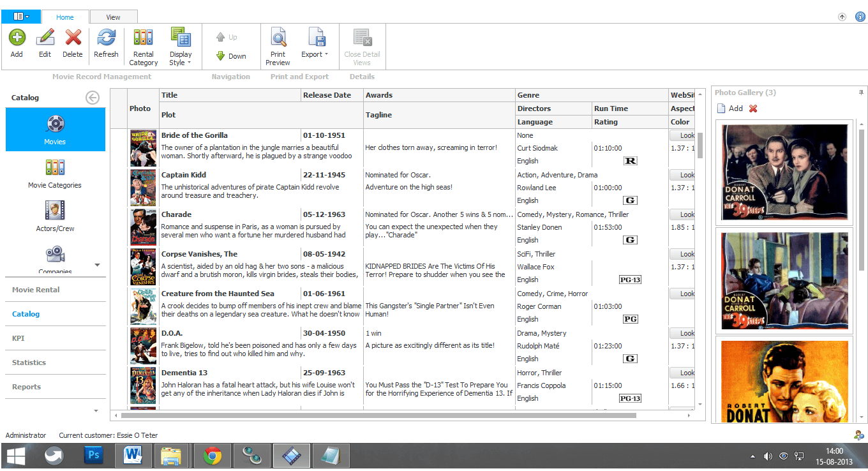
Task: Expand the catalog items overflow arrow
Action: point(97,265)
